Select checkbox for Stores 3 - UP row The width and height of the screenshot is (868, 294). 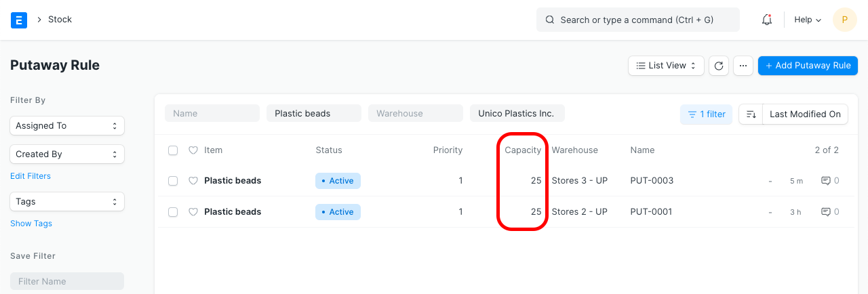(x=173, y=181)
